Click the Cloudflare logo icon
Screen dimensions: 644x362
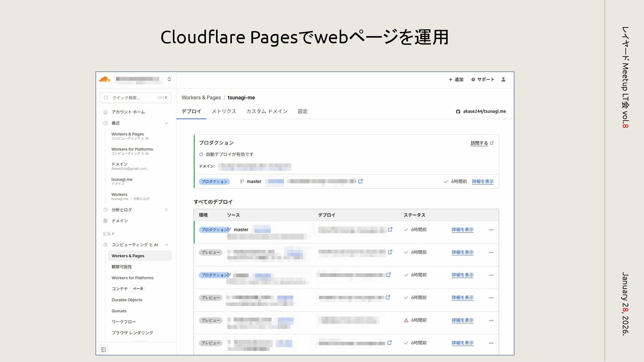tap(105, 79)
